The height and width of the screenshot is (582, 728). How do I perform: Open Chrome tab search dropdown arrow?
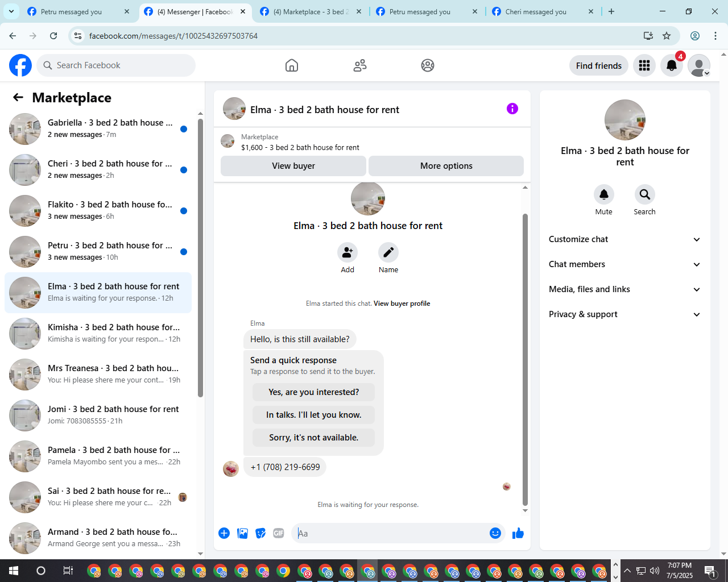[11, 11]
